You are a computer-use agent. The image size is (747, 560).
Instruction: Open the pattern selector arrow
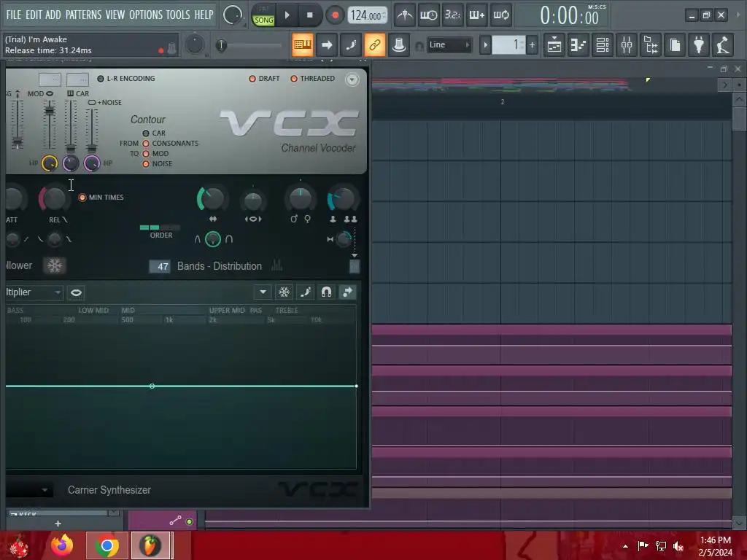485,45
